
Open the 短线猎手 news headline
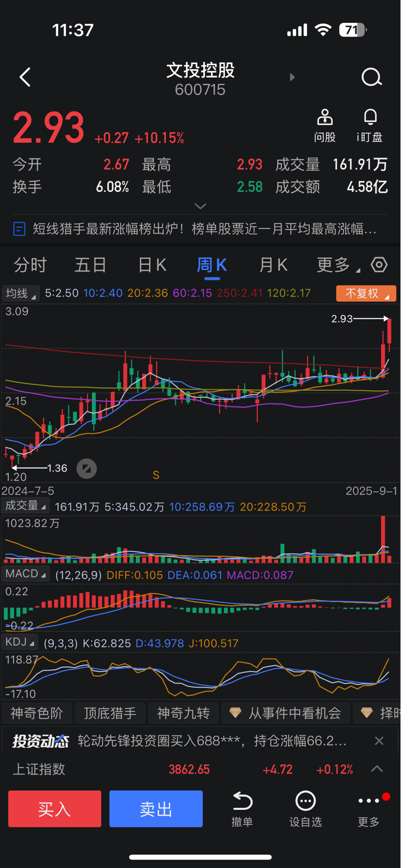204,229
